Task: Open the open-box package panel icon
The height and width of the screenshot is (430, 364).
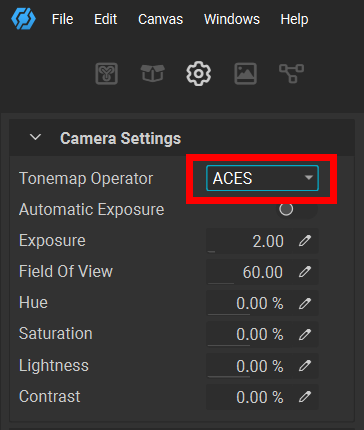Action: tap(153, 73)
